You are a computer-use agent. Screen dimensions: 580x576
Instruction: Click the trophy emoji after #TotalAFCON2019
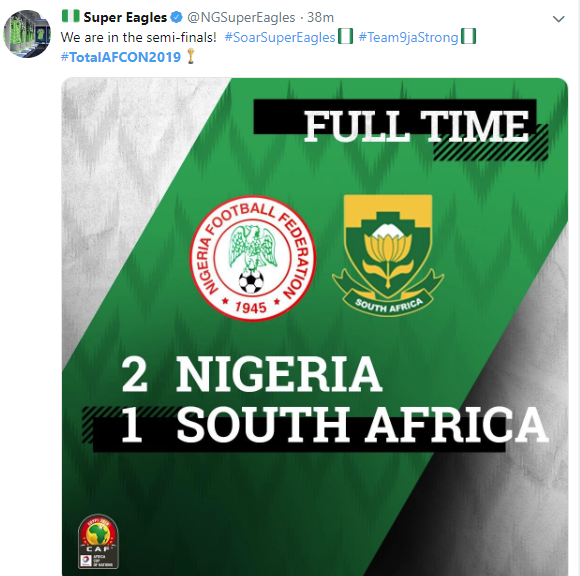point(190,57)
